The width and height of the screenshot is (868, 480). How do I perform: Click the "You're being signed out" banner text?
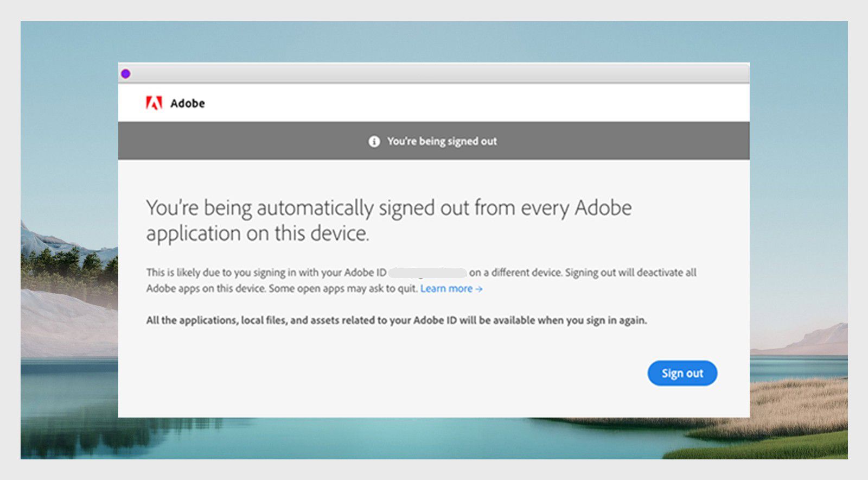click(x=442, y=142)
